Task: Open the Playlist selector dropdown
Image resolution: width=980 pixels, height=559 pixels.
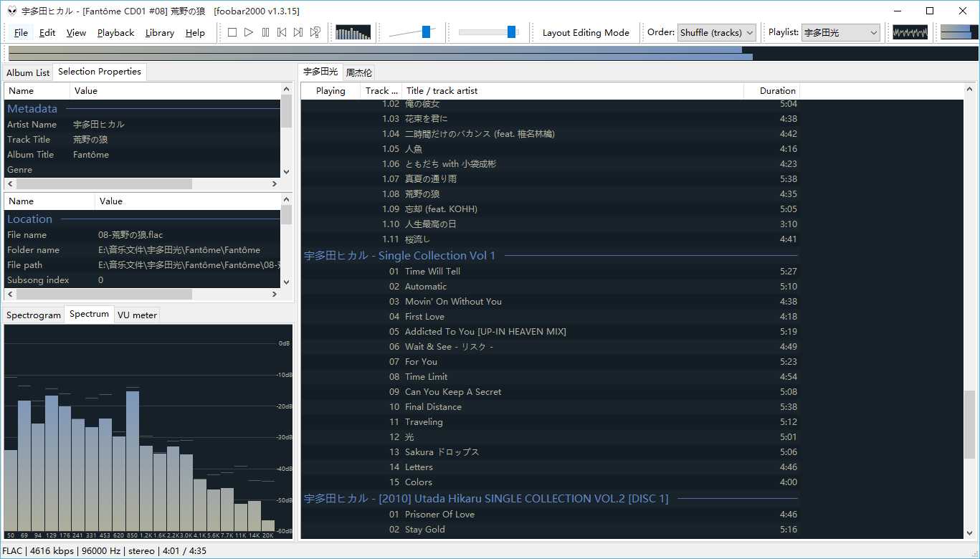Action: [x=840, y=32]
